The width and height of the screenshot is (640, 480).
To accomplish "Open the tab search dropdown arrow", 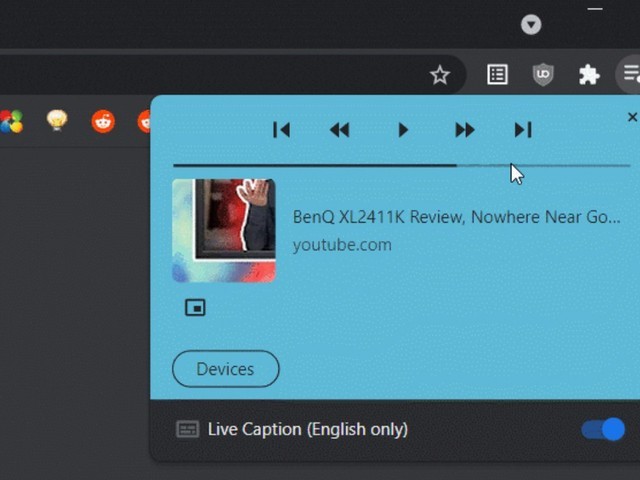I will pyautogui.click(x=531, y=25).
